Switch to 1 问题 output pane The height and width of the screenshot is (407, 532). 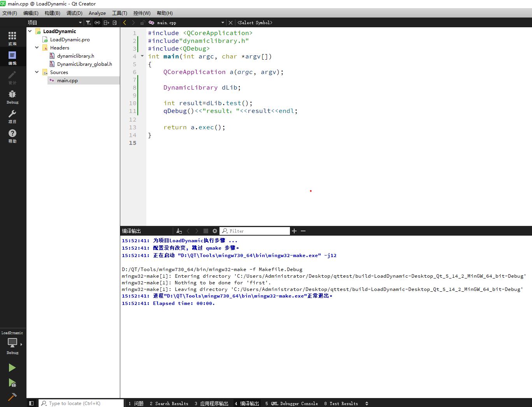136,403
